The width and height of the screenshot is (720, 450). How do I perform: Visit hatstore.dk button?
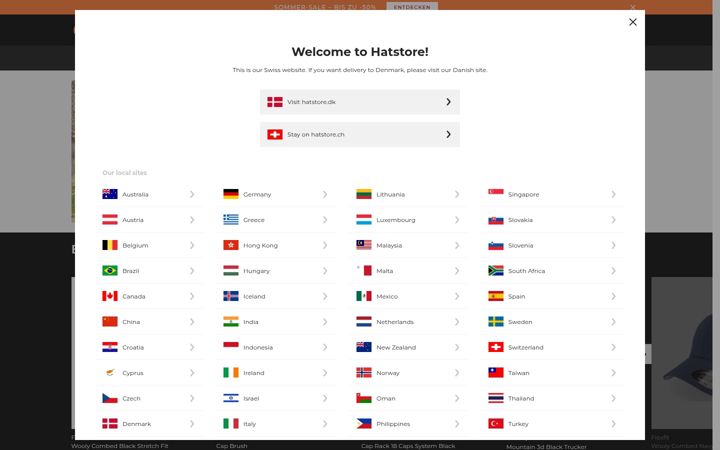click(360, 102)
